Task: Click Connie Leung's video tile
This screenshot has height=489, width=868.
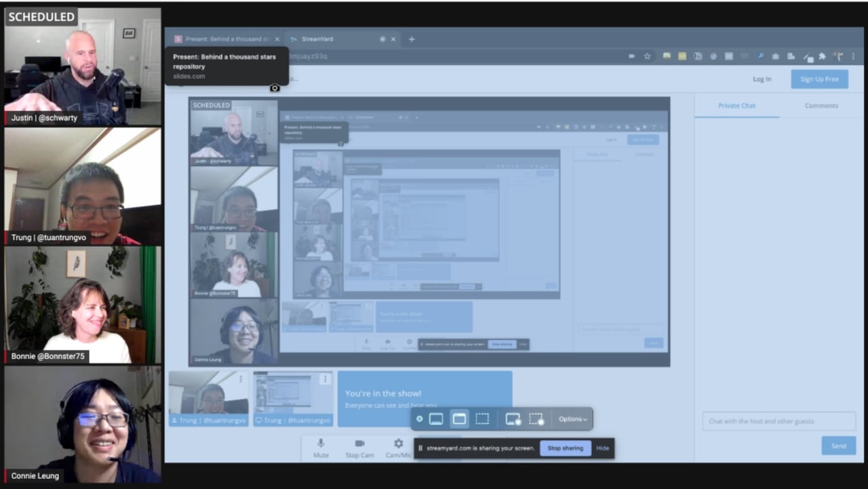Action: point(83,425)
